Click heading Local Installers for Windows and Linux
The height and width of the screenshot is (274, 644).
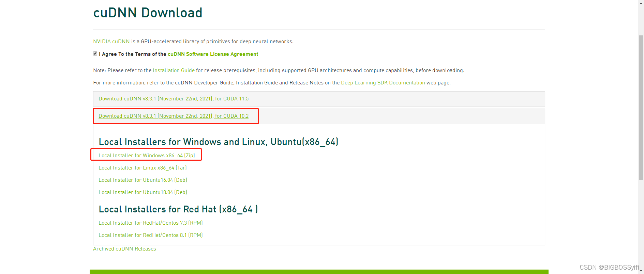coord(219,142)
